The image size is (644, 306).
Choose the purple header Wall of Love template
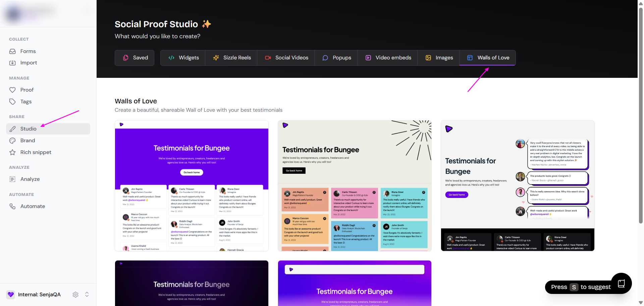(x=192, y=186)
